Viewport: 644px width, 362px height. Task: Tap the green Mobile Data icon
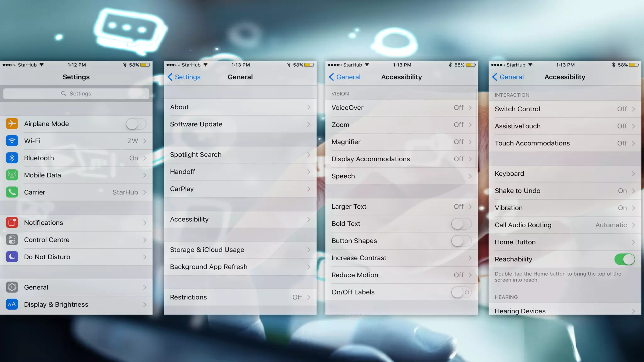(x=12, y=175)
